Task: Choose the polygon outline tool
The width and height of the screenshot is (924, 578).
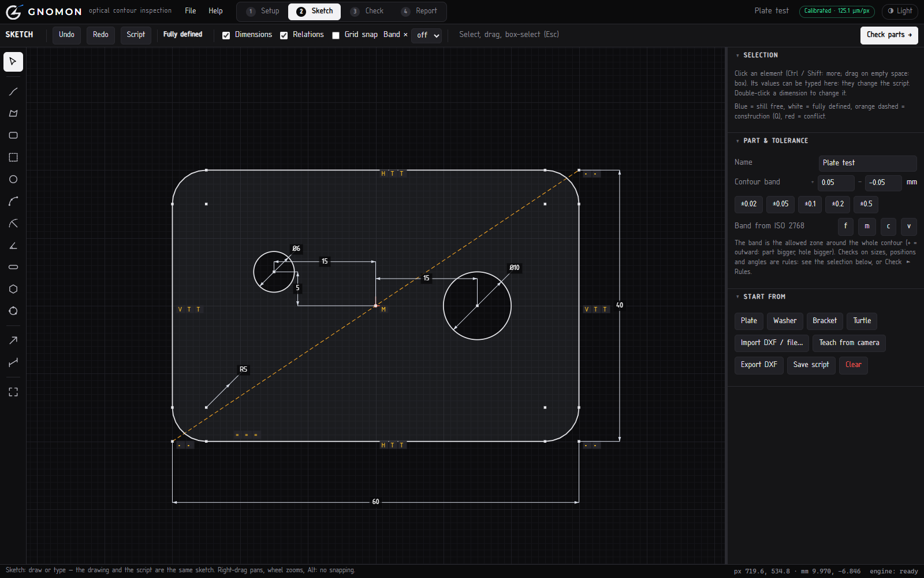Action: pos(13,113)
